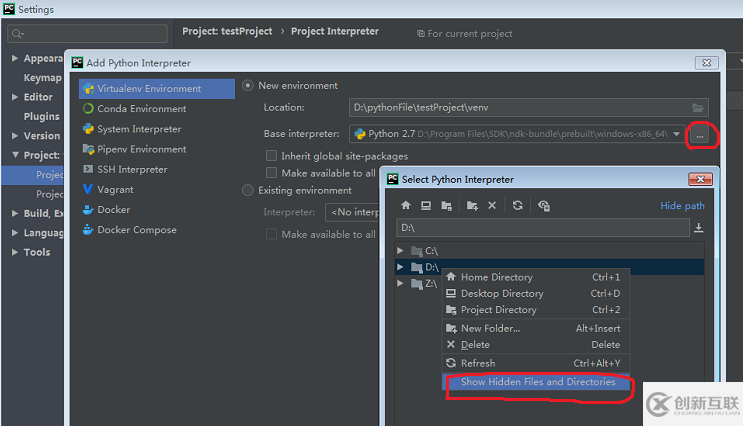Choose Show Hidden Files and Directories
The image size is (743, 426).
click(x=536, y=382)
